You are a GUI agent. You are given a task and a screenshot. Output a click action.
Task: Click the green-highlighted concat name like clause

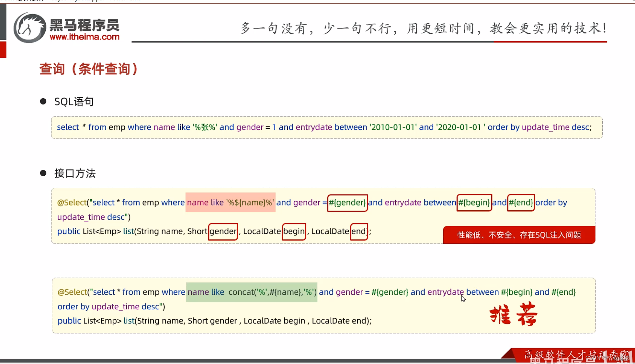pyautogui.click(x=252, y=292)
